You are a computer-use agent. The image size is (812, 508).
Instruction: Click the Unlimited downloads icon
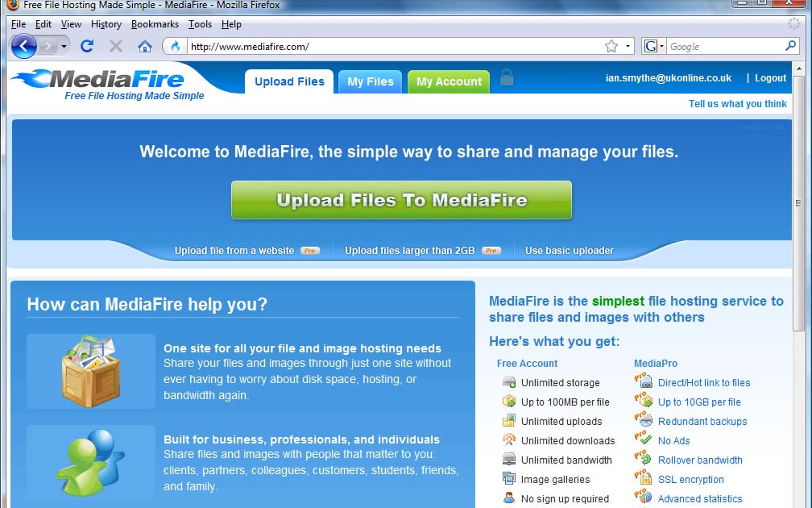[x=509, y=440]
